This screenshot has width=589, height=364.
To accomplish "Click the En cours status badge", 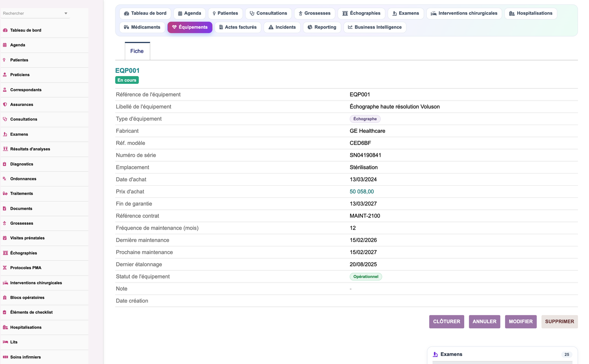I will [127, 80].
